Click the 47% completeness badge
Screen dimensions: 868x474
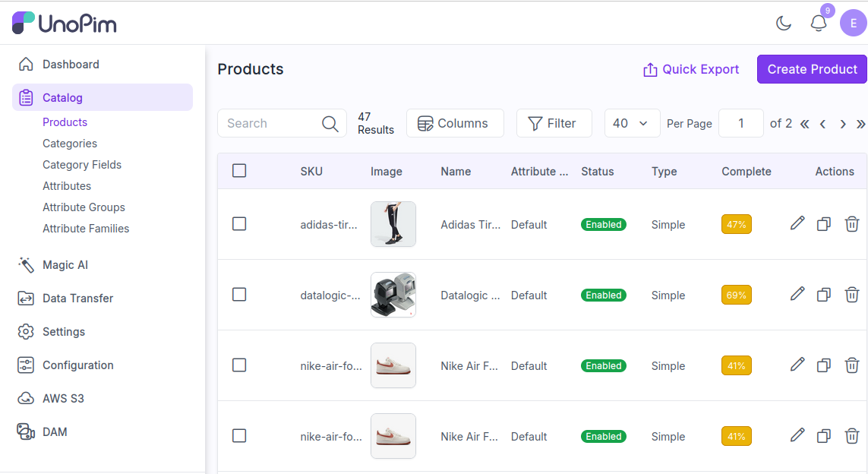pos(737,224)
